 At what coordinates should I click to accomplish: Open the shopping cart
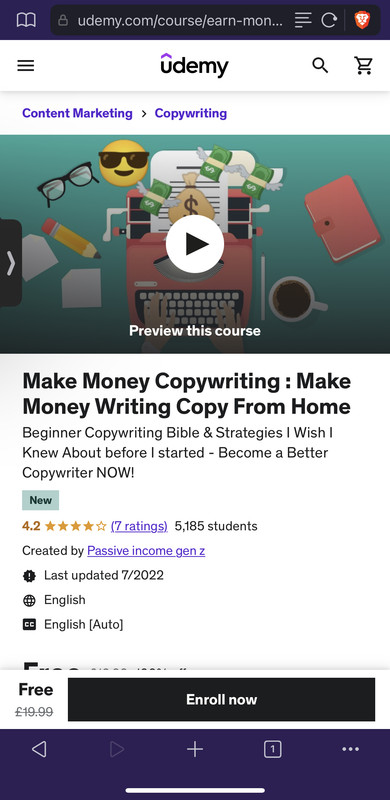[x=363, y=65]
